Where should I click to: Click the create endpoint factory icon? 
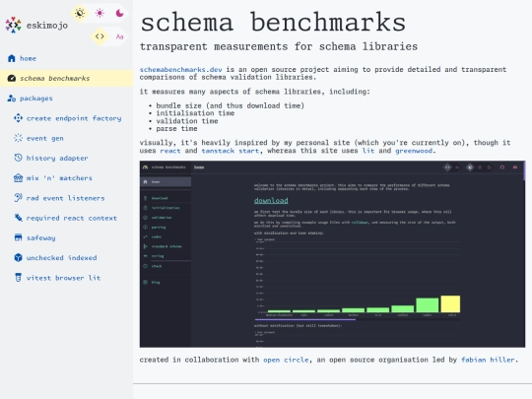point(18,118)
